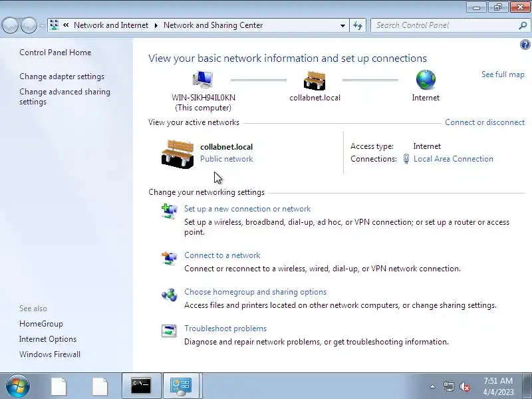Click the first blank document taskbar icon
The height and width of the screenshot is (399, 532).
pyautogui.click(x=59, y=386)
